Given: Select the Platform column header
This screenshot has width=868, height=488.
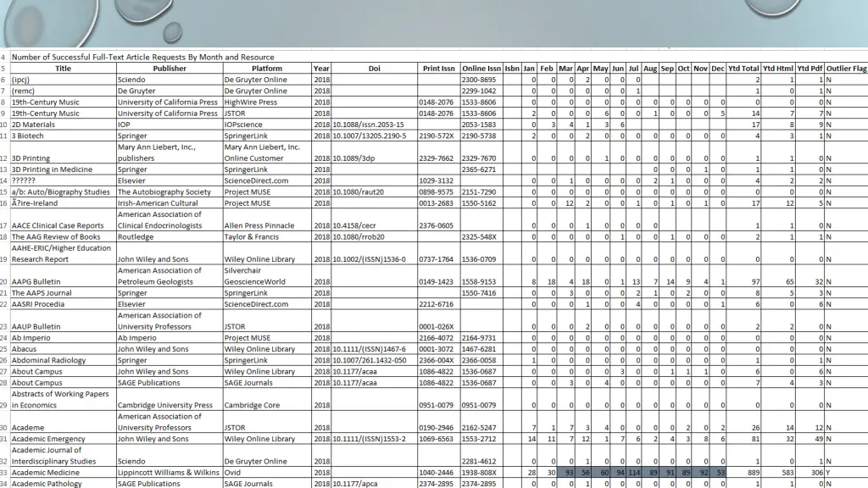Looking at the screenshot, I should (267, 69).
